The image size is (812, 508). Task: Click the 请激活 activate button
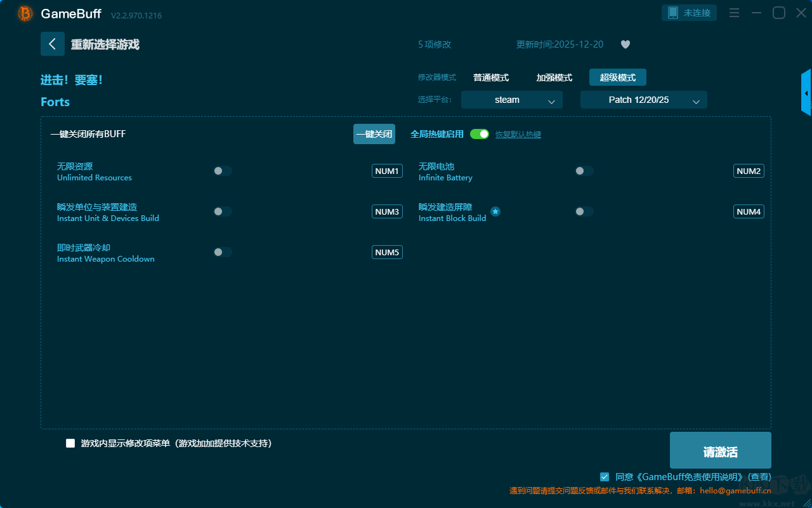click(720, 451)
